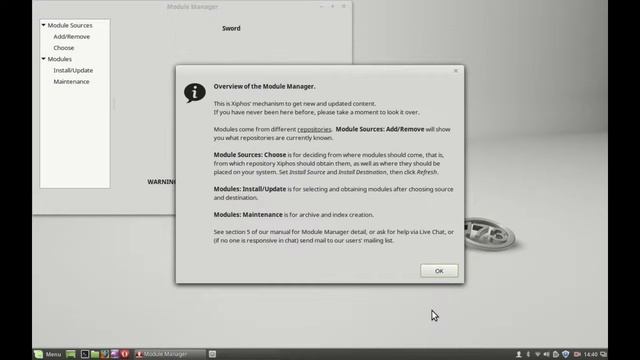Screen dimensions: 640x360
Task: Click the Overview of the Module Manager heading
Action: (x=264, y=87)
